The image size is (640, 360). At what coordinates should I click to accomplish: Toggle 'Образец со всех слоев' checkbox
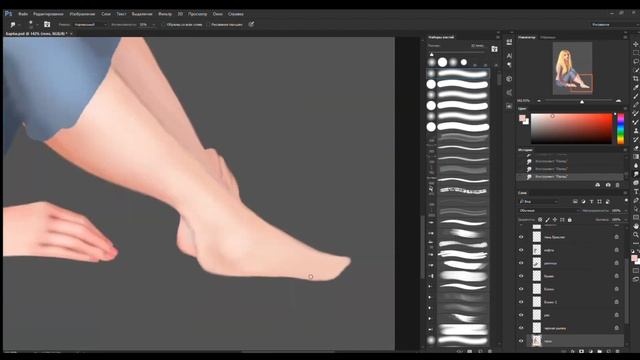[164, 24]
